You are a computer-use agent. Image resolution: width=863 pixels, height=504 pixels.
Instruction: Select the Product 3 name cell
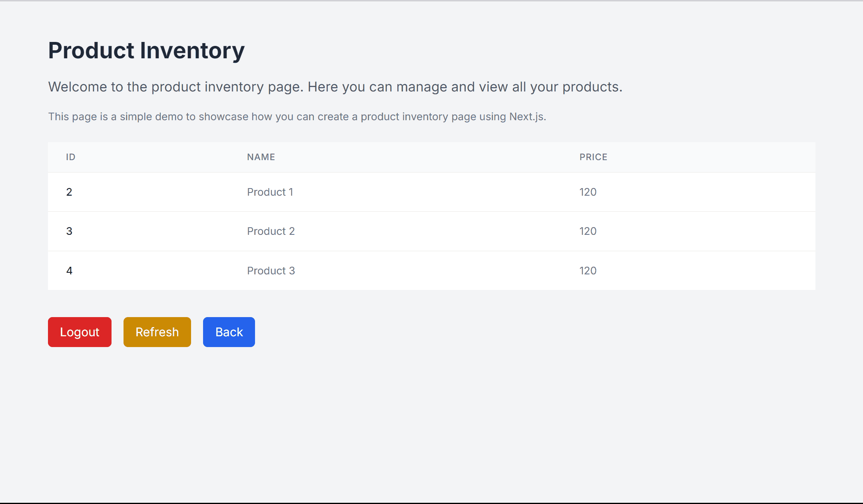pos(271,271)
